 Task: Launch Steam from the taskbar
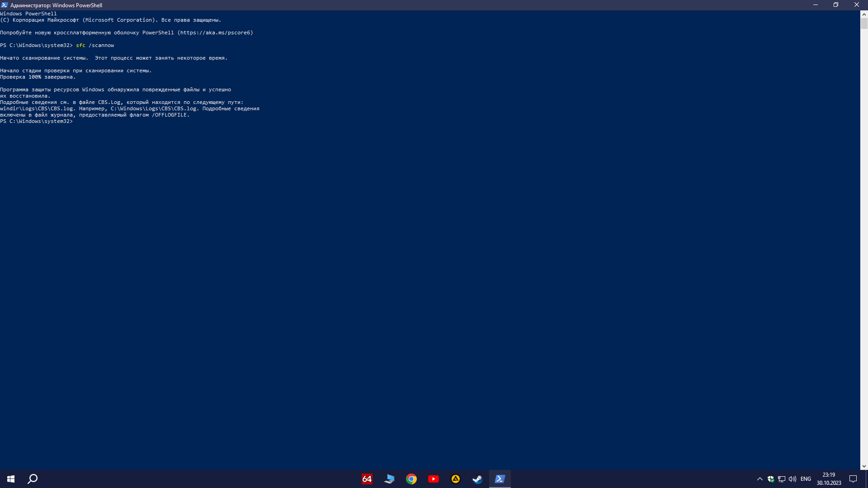[477, 479]
